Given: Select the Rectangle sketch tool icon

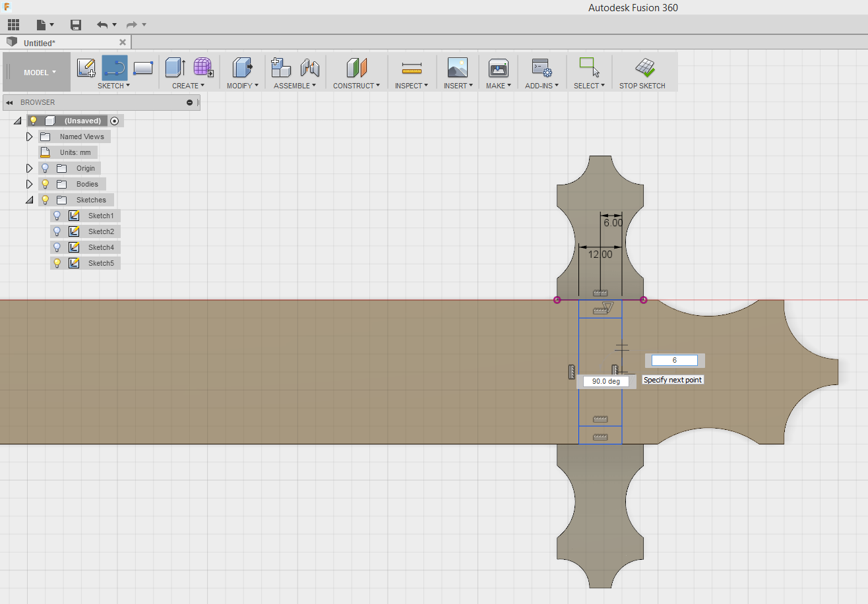Looking at the screenshot, I should click(x=142, y=67).
